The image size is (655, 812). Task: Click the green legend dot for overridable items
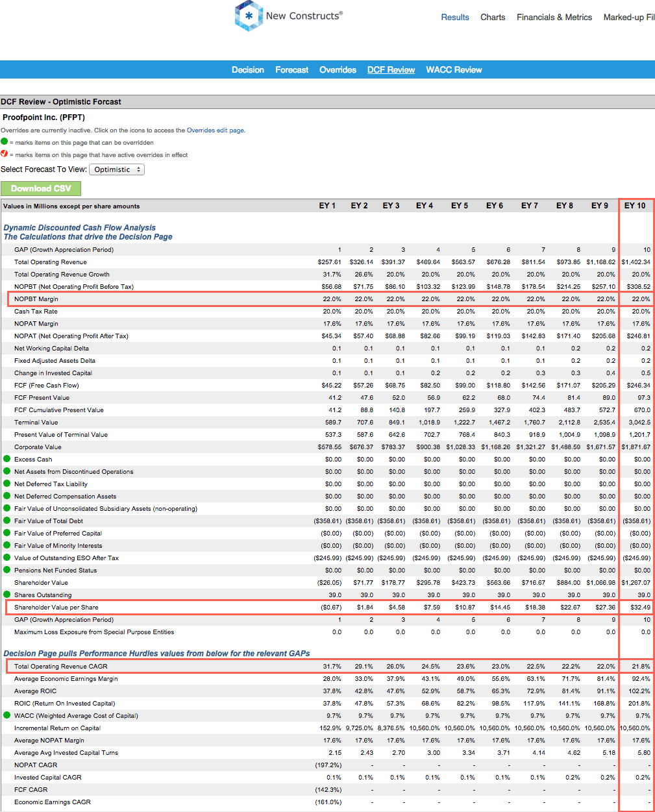[x=5, y=141]
